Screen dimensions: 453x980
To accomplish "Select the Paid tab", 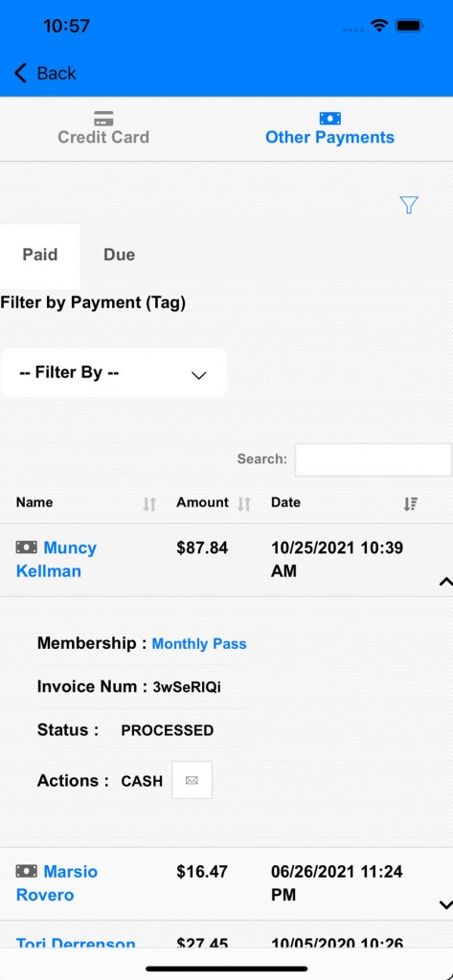I will 40,255.
